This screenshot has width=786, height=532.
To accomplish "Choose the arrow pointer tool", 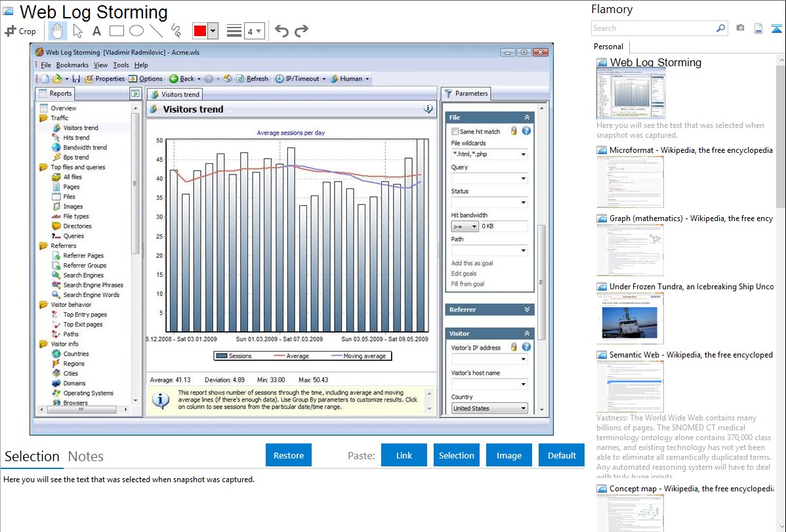I will pyautogui.click(x=77, y=31).
